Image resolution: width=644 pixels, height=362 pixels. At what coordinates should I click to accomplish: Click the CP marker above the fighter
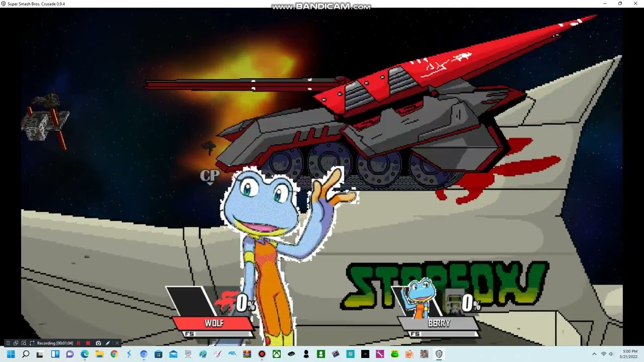(210, 176)
